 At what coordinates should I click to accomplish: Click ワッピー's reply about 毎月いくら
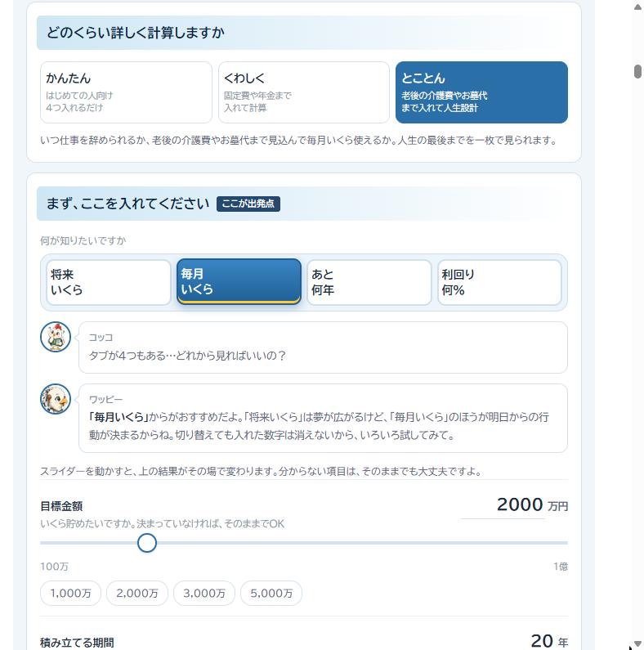[x=319, y=426]
